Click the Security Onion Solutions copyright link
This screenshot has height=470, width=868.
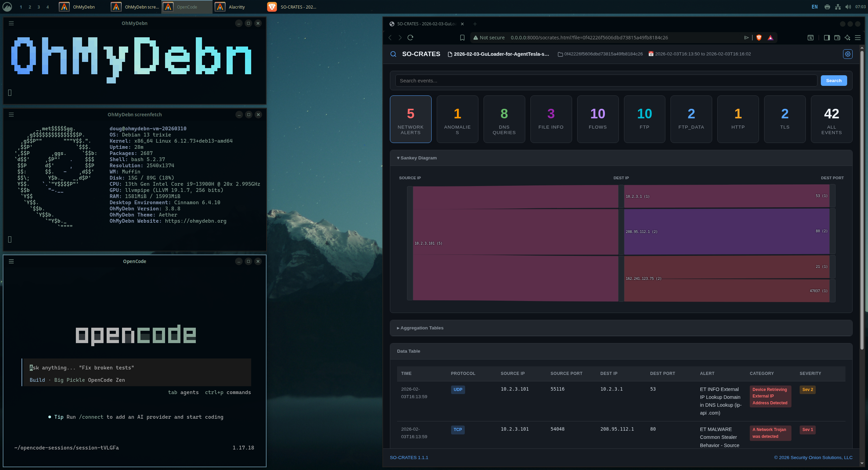813,458
